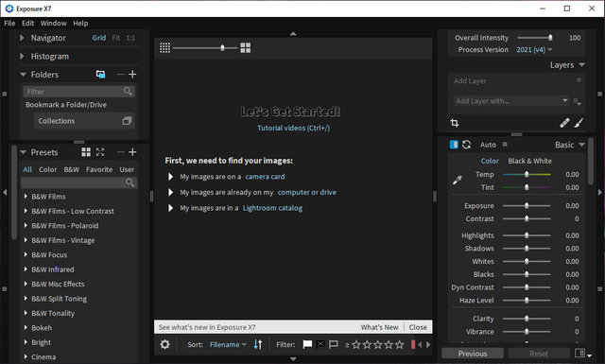
Task: Open settings gear in bottom toolbar
Action: click(164, 344)
